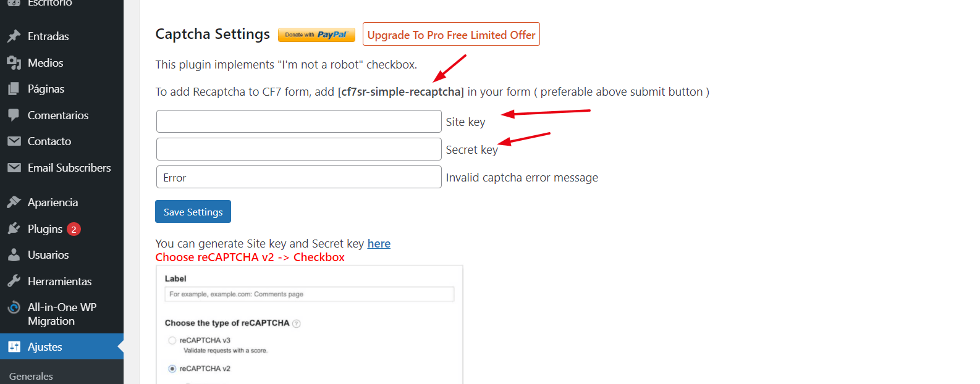The width and height of the screenshot is (980, 384).
Task: Click the Save Settings button
Action: coord(193,212)
